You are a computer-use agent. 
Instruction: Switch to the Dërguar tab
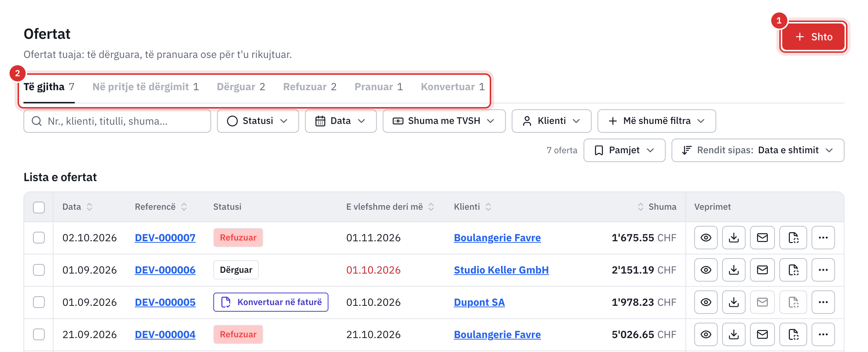241,87
